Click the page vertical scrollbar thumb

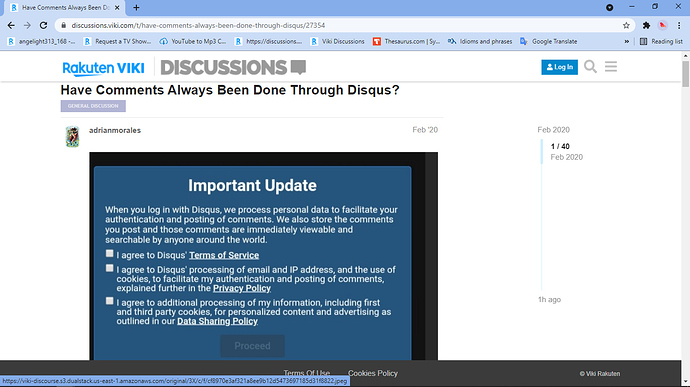(686, 74)
